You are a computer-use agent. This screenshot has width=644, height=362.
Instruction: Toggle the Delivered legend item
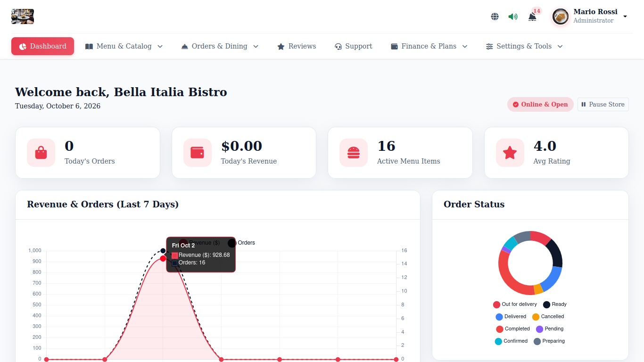coord(511,317)
